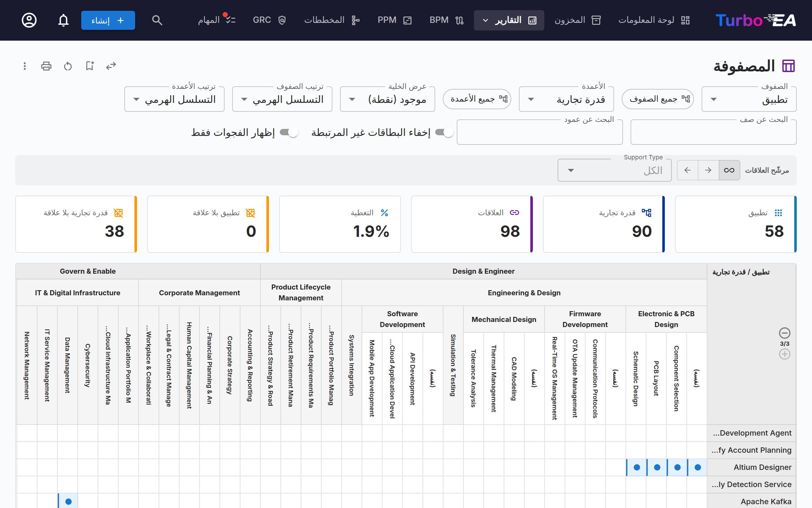Image resolution: width=812 pixels, height=508 pixels.
Task: Open the Support Type dropdown
Action: 615,170
